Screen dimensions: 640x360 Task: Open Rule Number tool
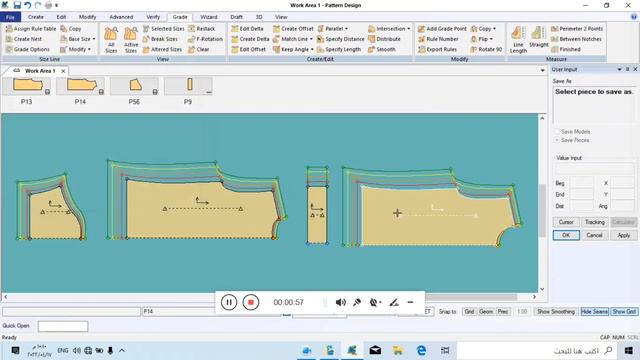tap(438, 39)
